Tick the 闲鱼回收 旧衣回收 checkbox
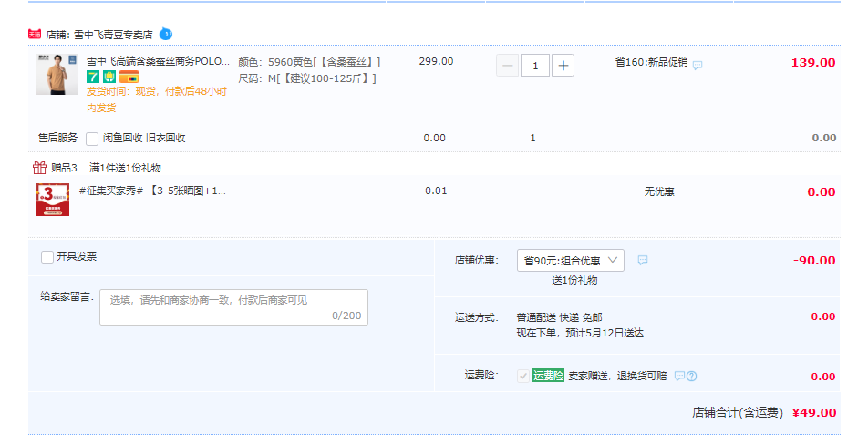Viewport: 868px width, 445px height. coord(92,139)
